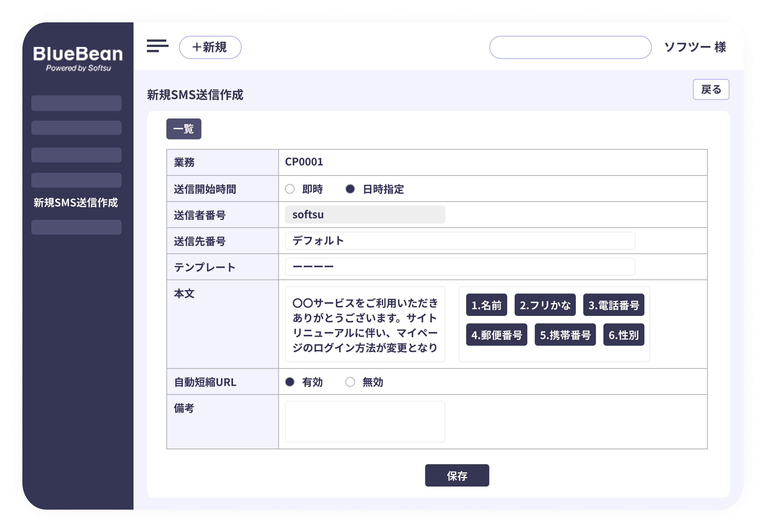
Task: Click the softsu sender number field
Action: (365, 215)
